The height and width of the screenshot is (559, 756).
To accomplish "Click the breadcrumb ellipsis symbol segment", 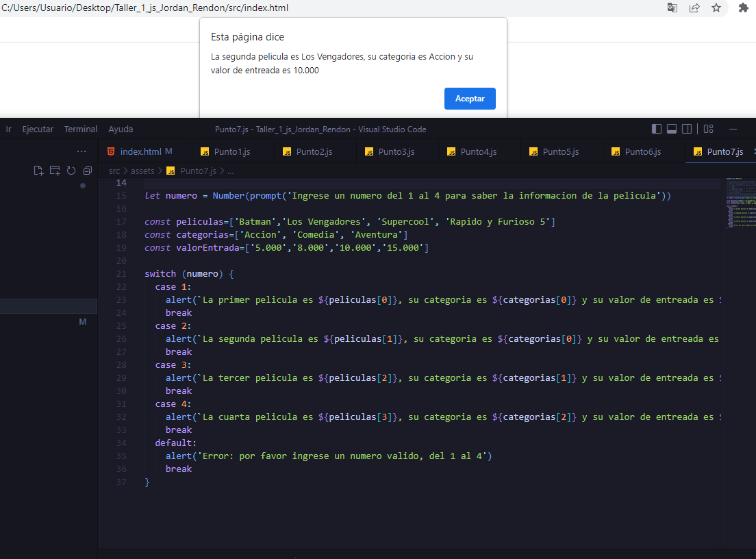I will coord(231,171).
